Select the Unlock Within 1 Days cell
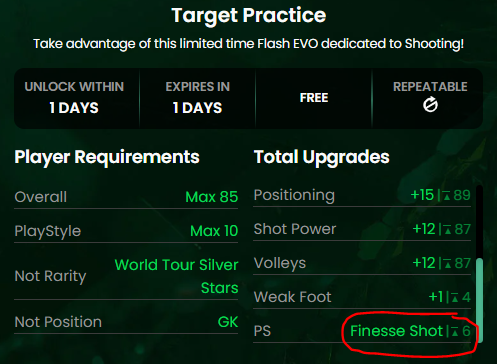497x364 pixels. [x=74, y=98]
